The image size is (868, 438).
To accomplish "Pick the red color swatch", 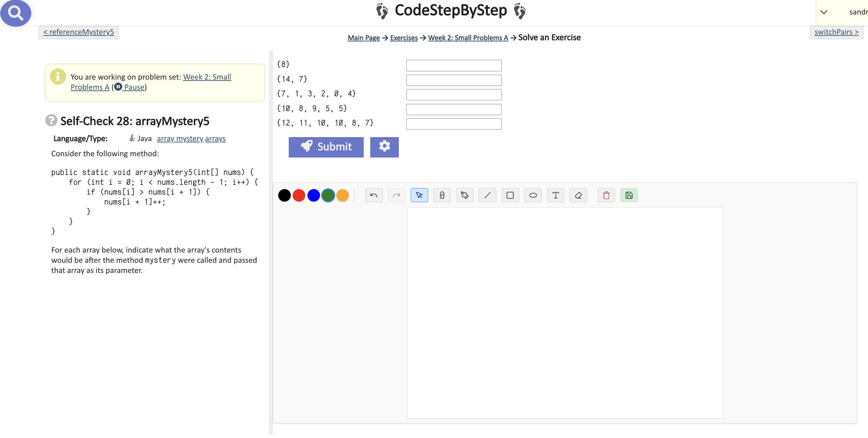I will click(299, 195).
